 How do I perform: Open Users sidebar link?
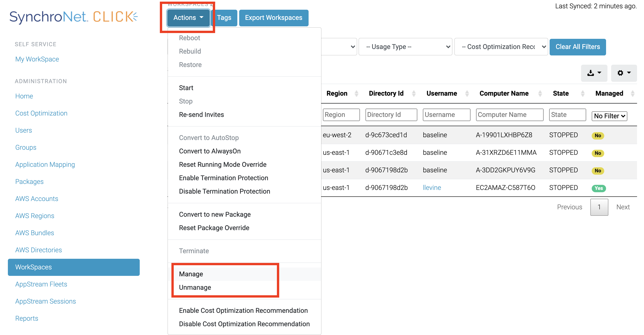click(x=24, y=130)
